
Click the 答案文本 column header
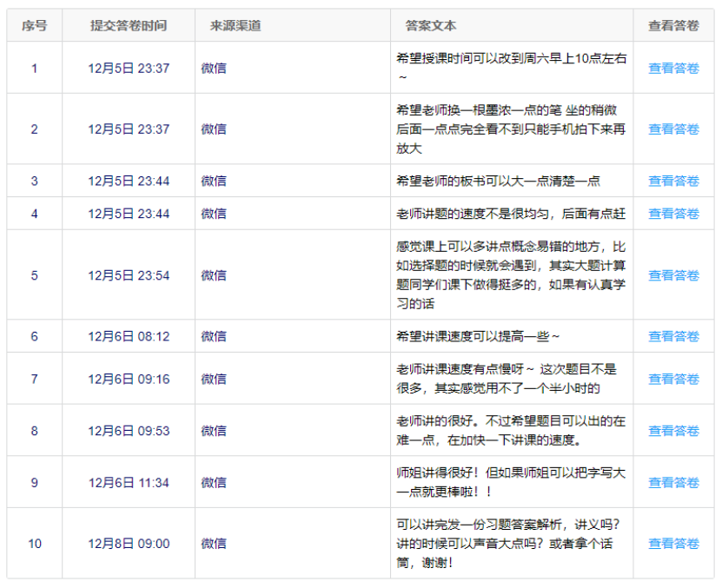tap(430, 26)
